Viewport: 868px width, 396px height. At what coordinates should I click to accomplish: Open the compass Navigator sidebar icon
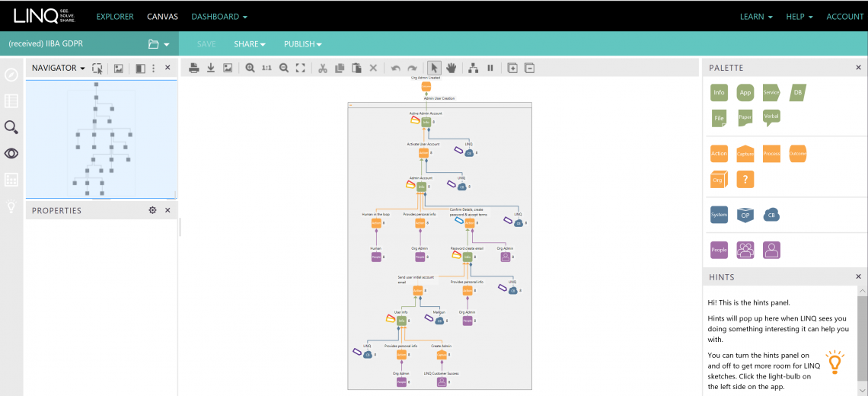(11, 75)
